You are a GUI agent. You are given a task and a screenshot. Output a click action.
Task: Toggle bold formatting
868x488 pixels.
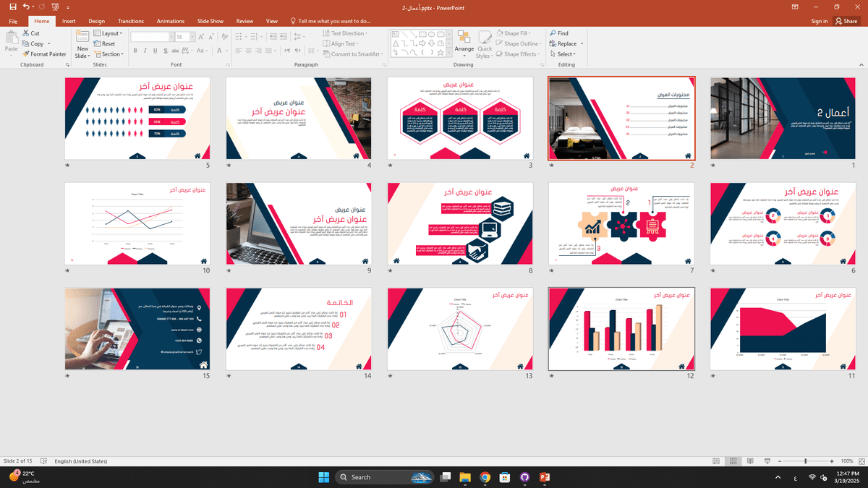click(x=135, y=51)
